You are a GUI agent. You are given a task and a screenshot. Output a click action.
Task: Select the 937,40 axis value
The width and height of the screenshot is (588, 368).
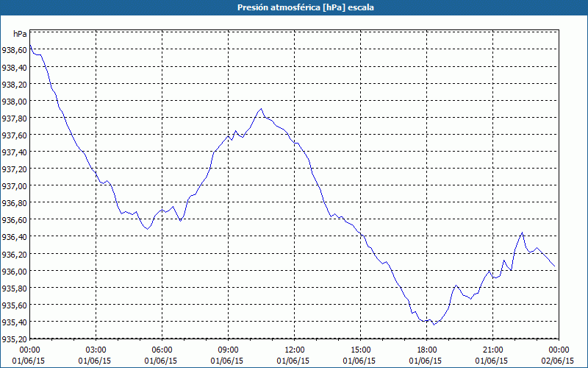point(14,152)
